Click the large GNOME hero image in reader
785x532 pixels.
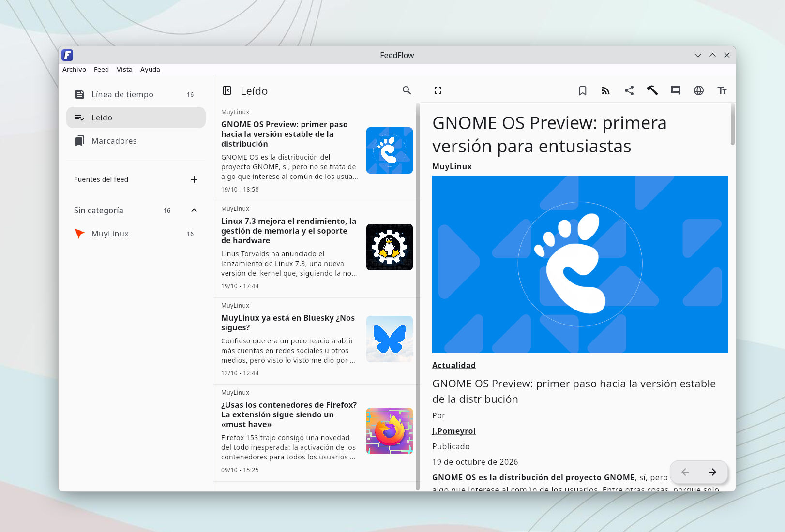coord(580,264)
